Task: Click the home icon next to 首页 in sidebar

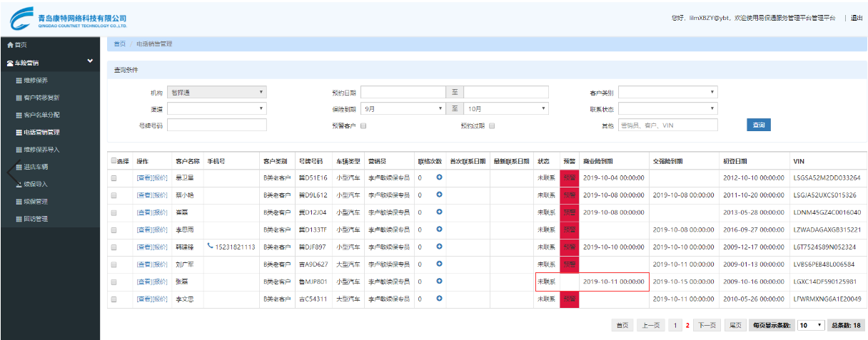Action: (x=10, y=45)
